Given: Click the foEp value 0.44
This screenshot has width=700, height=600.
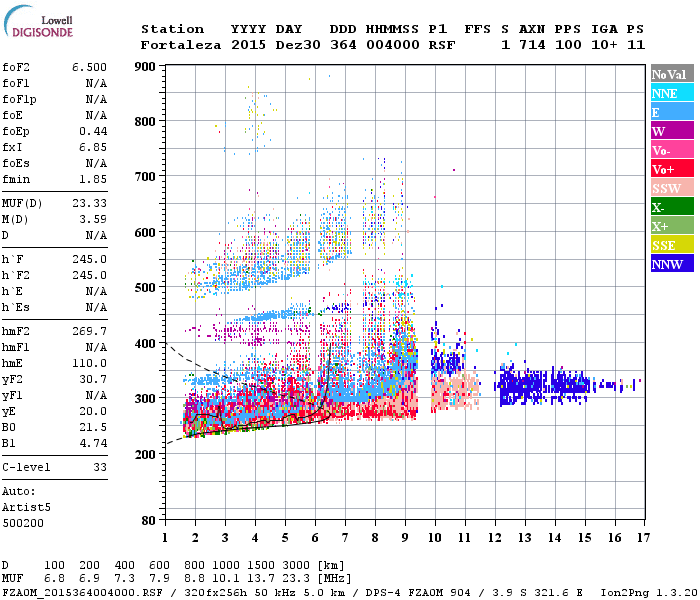Looking at the screenshot, I should pos(93,131).
